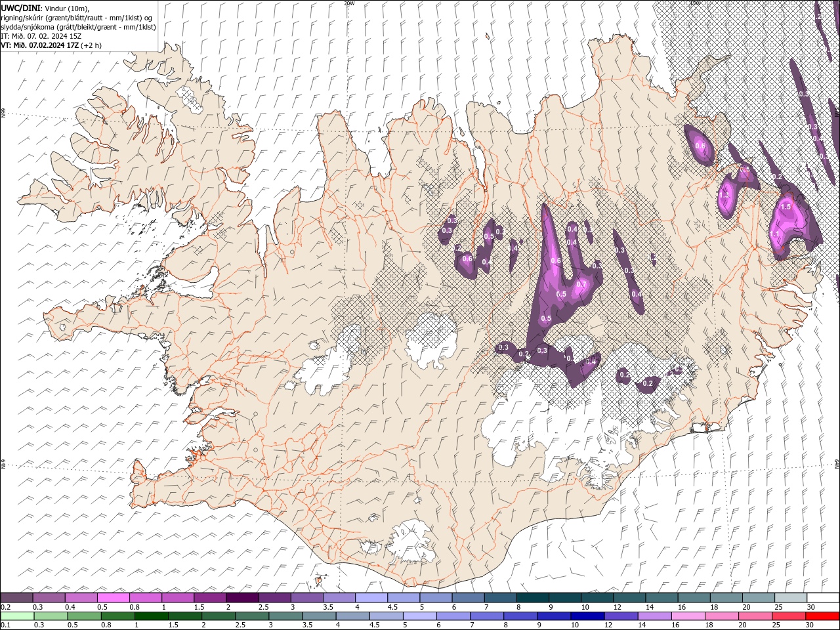This screenshot has height=630, width=840.
Task: Click the 'slydda/snjókoma' legend description line
Action: [78, 26]
